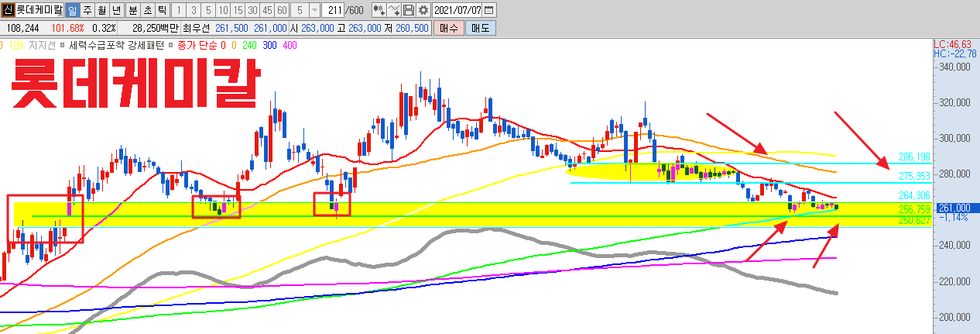Click the 264,306 level label
980x334 pixels.
click(914, 195)
